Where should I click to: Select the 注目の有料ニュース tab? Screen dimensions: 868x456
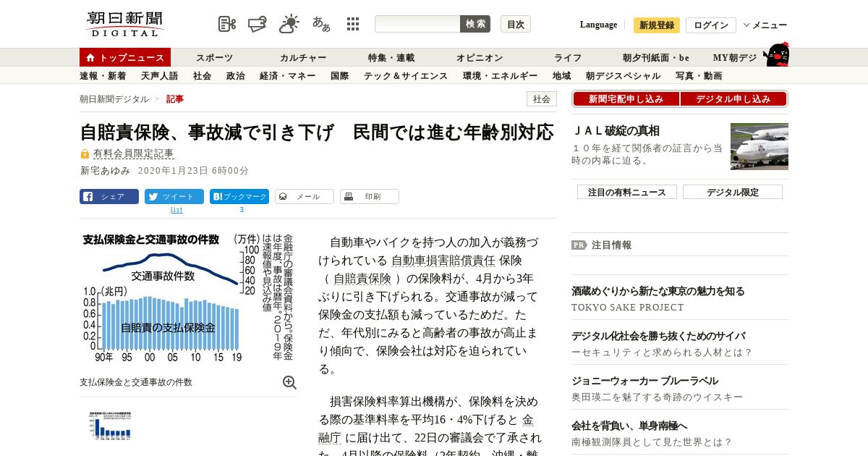[x=627, y=192]
